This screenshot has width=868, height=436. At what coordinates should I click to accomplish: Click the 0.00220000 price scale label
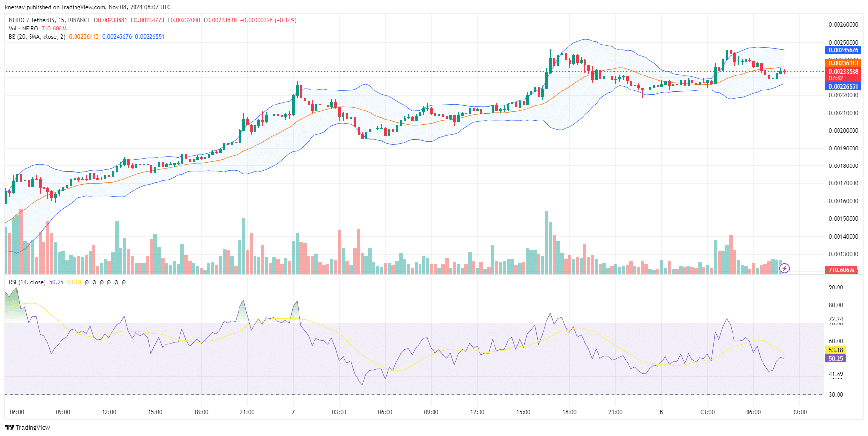(843, 95)
